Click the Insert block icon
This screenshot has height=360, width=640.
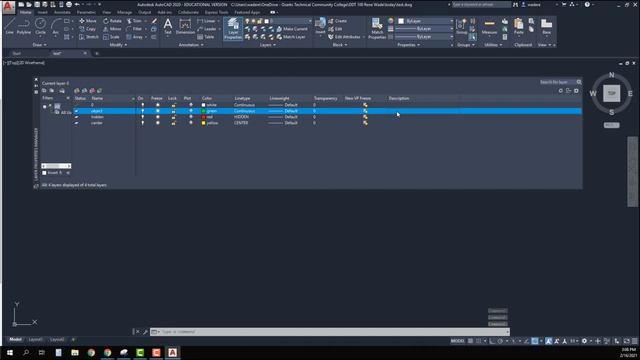[320, 26]
